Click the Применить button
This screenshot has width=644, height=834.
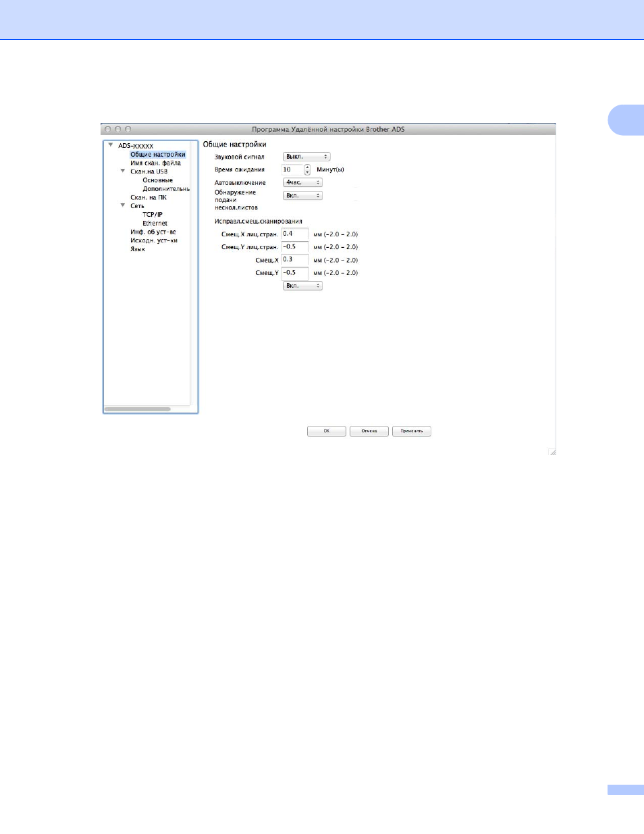point(412,431)
